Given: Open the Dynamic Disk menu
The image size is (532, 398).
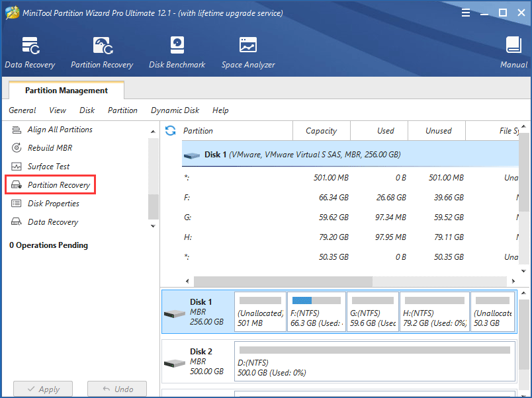Looking at the screenshot, I should click(x=175, y=110).
